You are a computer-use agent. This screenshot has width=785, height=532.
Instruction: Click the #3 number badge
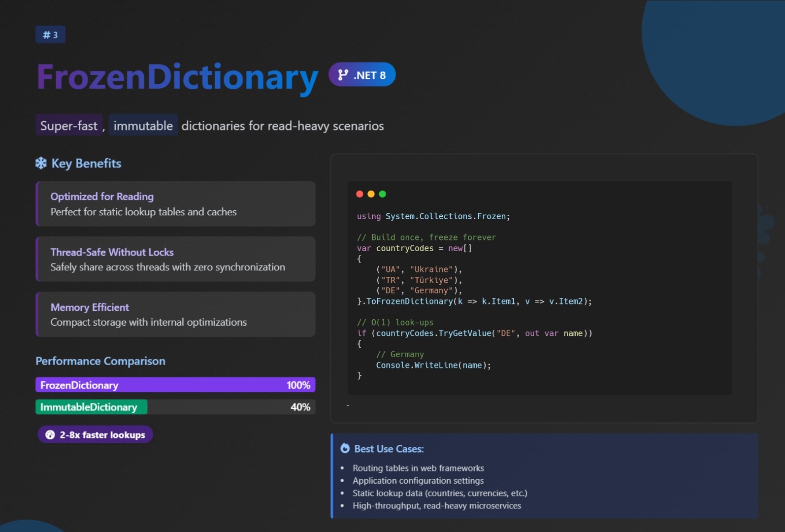click(x=50, y=34)
